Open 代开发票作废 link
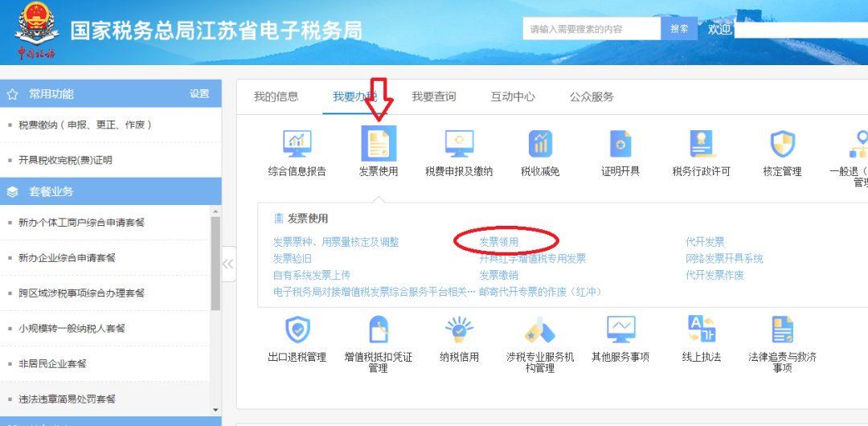This screenshot has width=868, height=426. tap(714, 276)
